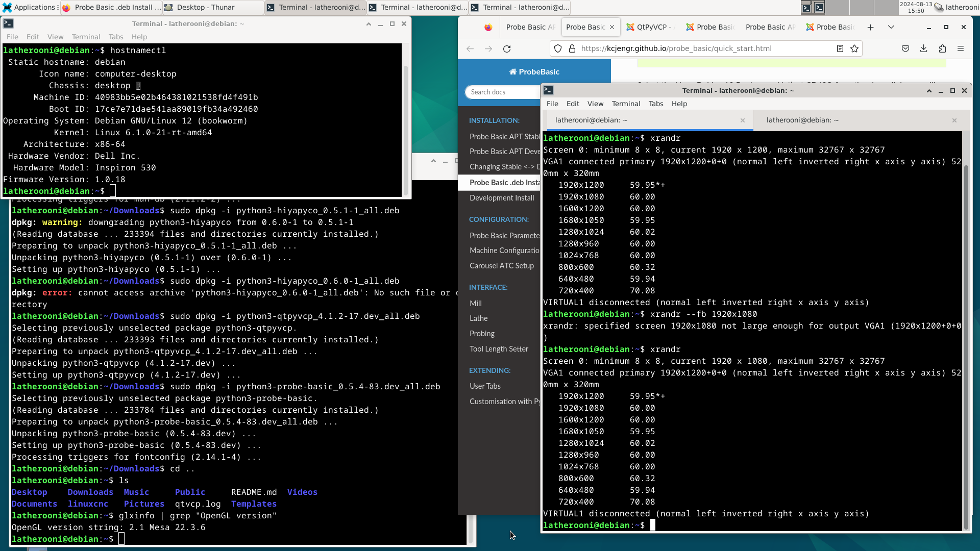Open Tabs menu in hostnamectl terminal window
This screenshot has height=551, width=980.
[x=116, y=37]
